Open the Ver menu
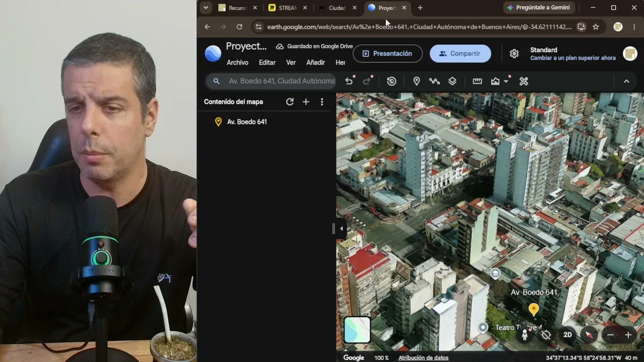 [291, 62]
